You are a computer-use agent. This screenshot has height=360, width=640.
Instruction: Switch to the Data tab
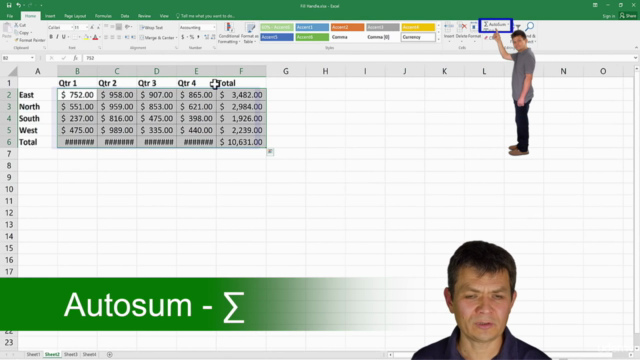click(x=125, y=16)
